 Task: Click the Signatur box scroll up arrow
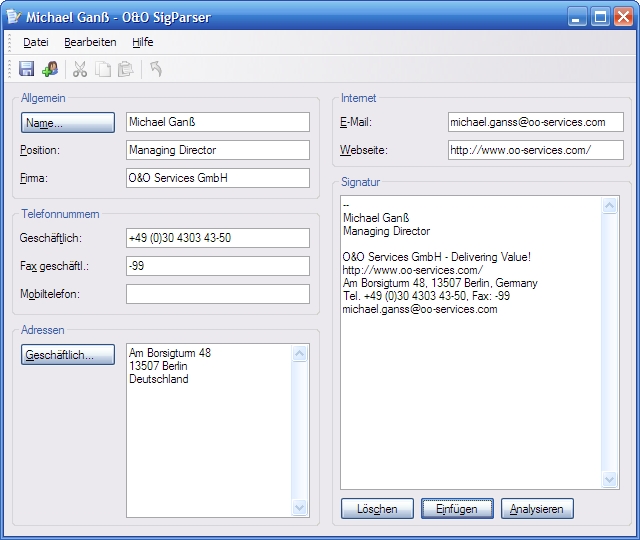610,207
